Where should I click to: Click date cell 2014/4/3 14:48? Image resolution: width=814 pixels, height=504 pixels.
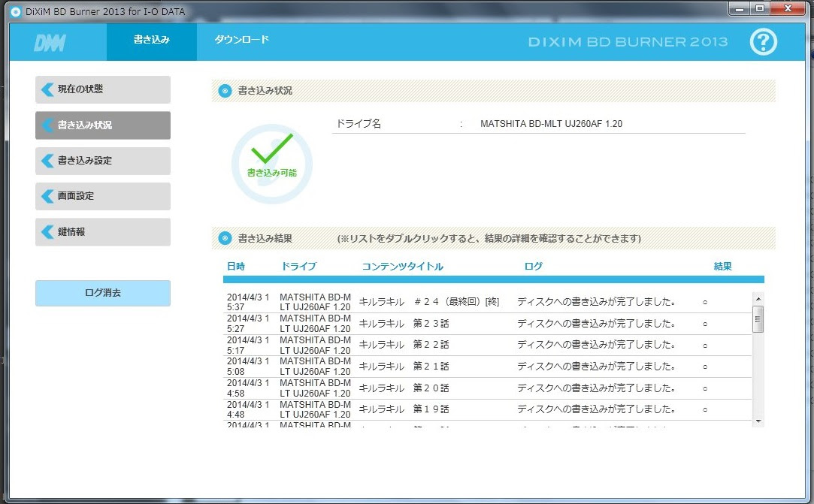pos(248,409)
